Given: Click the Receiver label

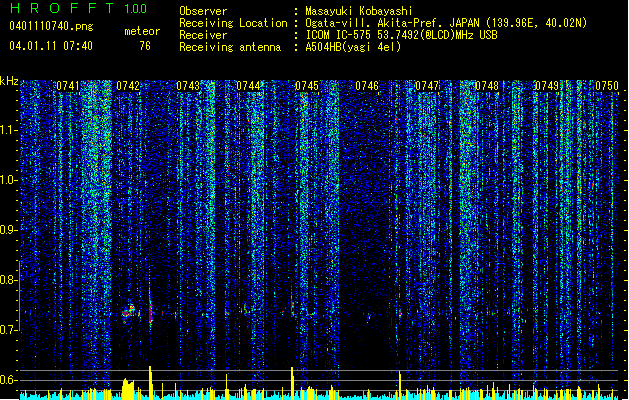Looking at the screenshot, I should 203,35.
